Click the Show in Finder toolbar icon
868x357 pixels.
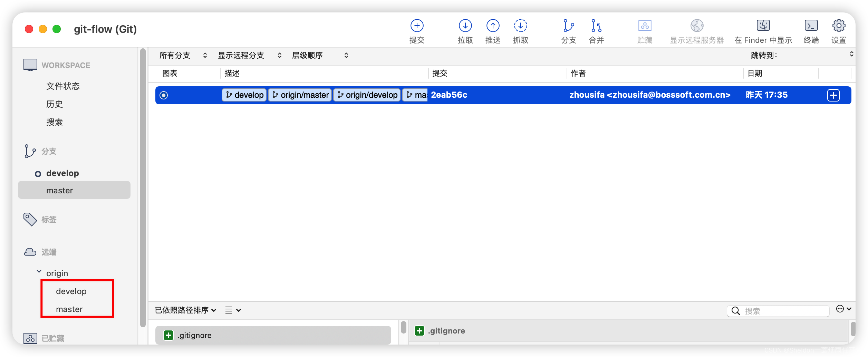click(x=763, y=26)
